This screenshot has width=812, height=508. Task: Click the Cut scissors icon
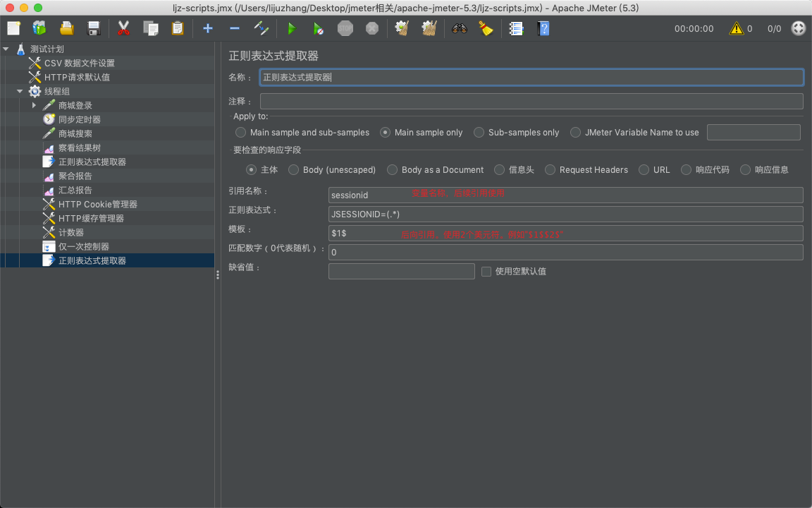(x=123, y=28)
